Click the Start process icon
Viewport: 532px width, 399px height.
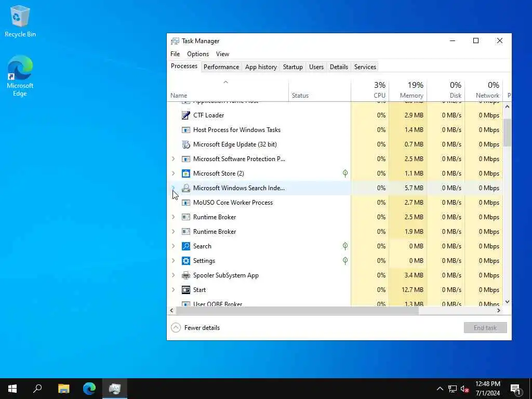pos(185,290)
